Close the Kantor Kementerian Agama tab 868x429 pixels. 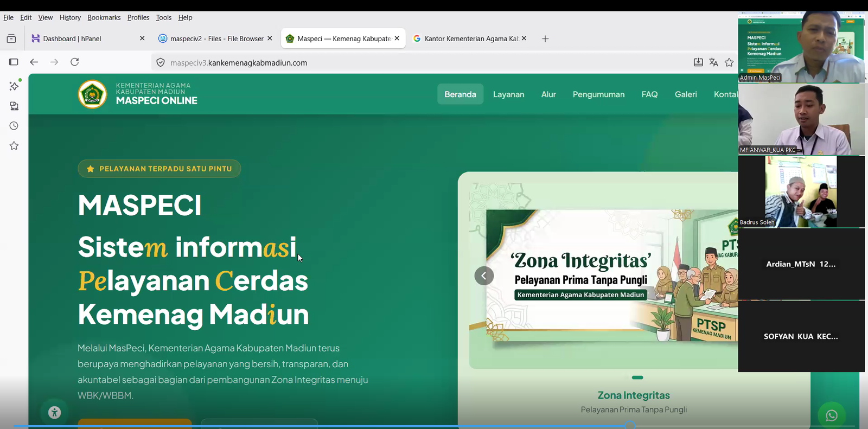pos(524,39)
